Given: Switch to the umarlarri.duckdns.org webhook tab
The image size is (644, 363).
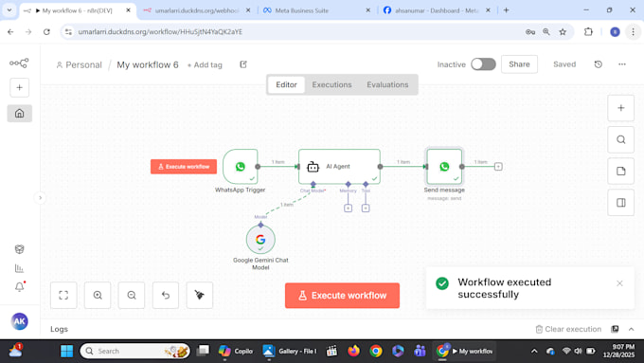Looking at the screenshot, I should tap(197, 10).
